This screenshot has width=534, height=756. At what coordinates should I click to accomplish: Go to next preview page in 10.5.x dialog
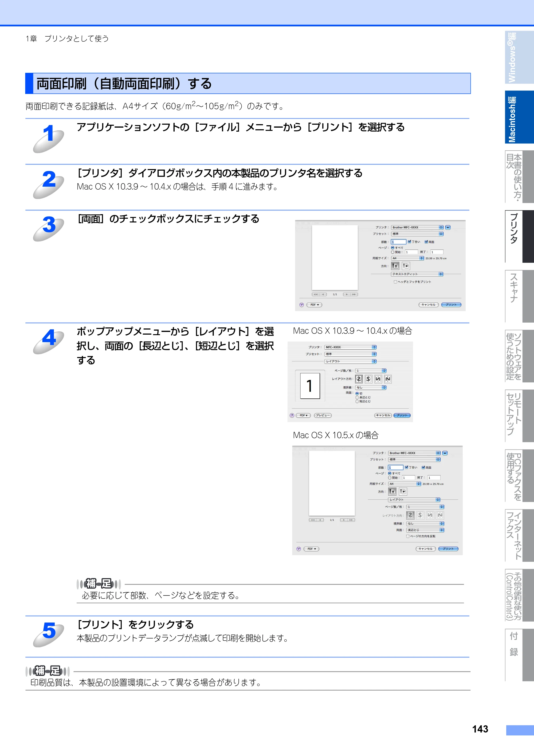[344, 520]
